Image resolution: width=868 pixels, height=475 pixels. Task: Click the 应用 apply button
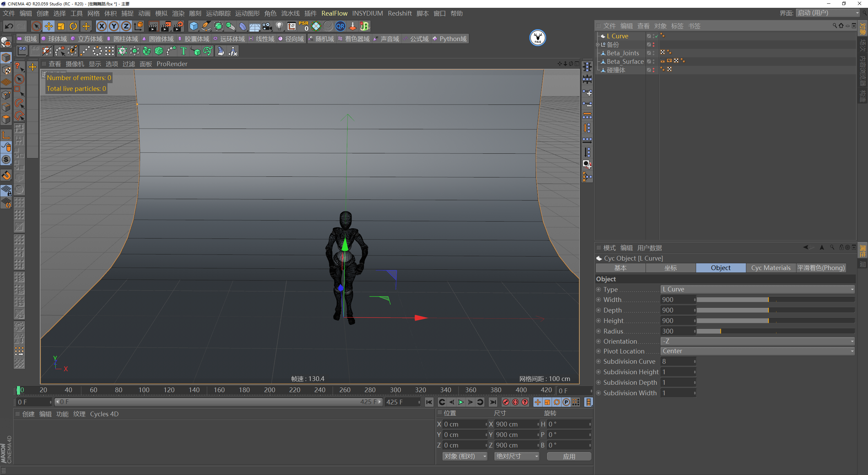[x=569, y=456]
